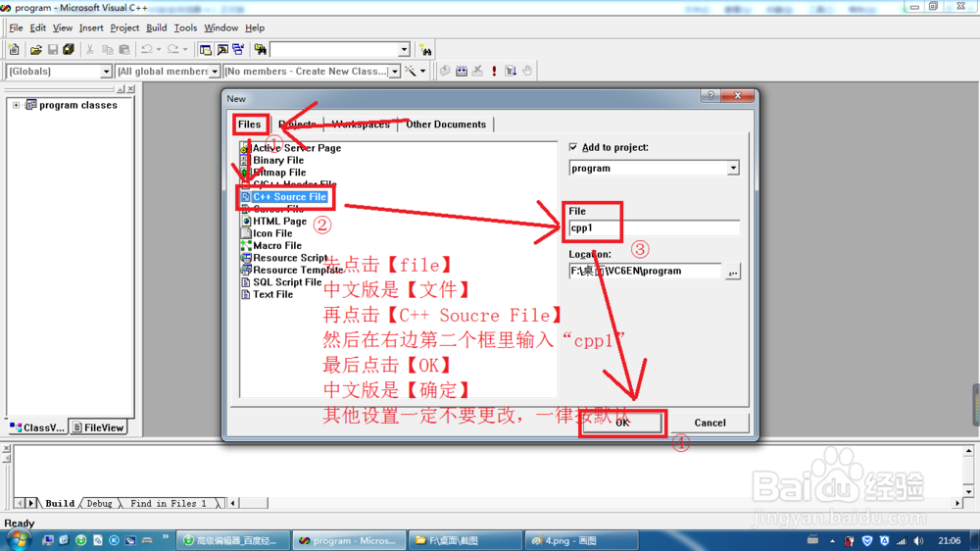Click the New Text File toolbar icon

15,49
